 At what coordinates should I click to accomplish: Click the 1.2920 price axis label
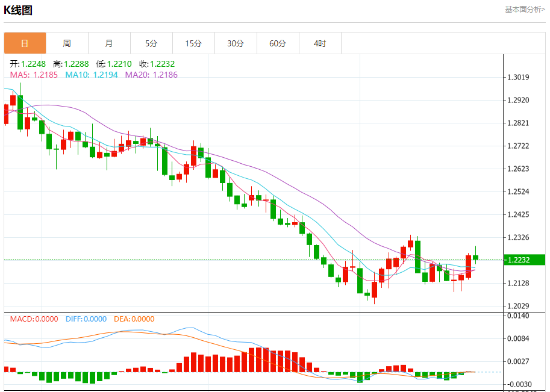click(519, 101)
